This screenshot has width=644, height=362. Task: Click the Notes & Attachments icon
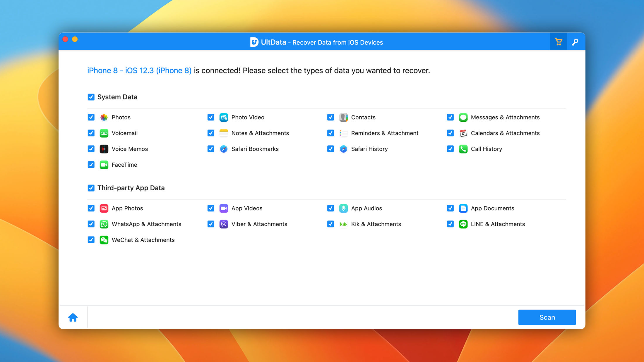[x=224, y=133]
